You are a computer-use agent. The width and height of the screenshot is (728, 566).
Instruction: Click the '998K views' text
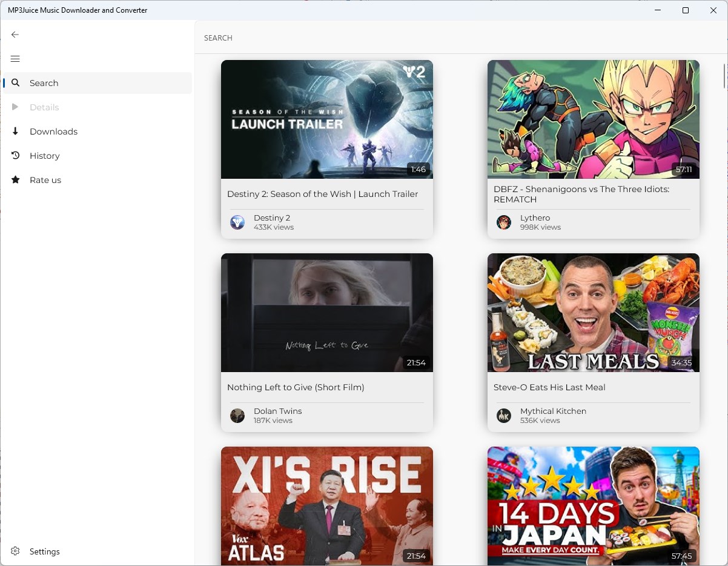[x=540, y=227]
